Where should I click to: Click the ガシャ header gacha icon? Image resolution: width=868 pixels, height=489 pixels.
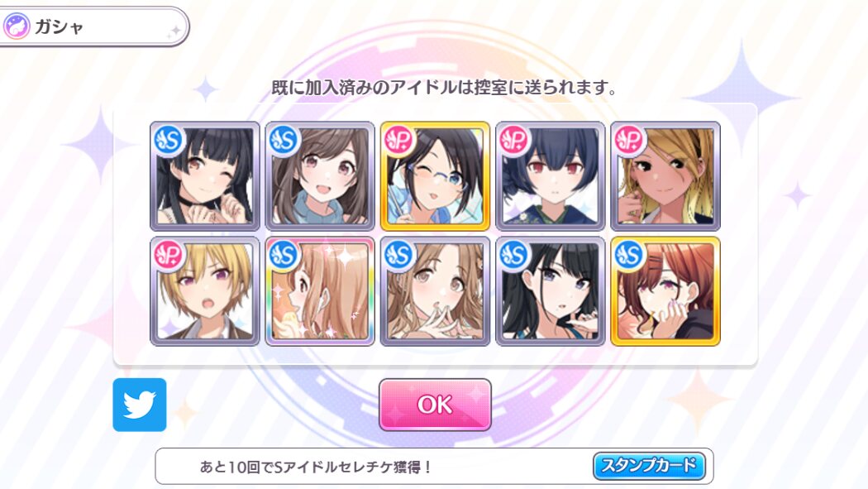16,26
